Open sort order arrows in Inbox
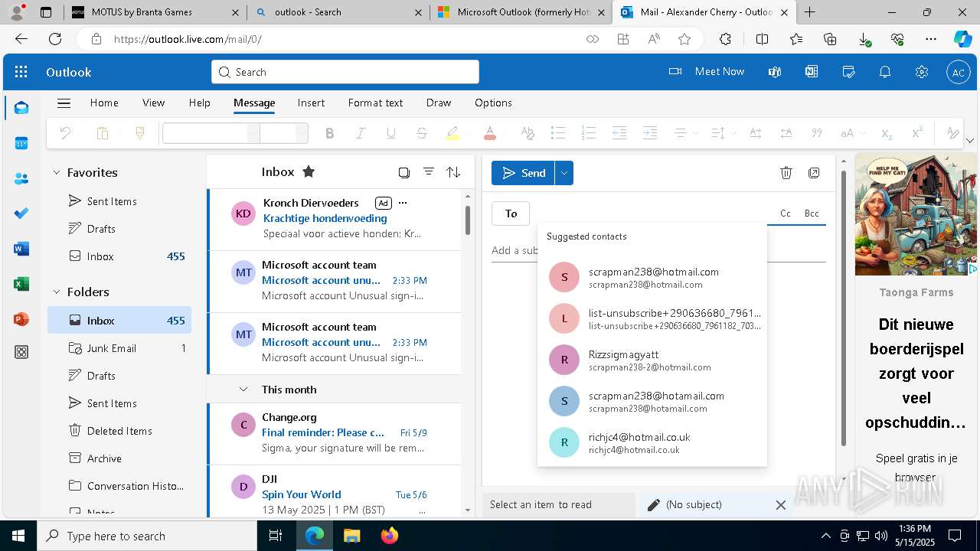 [x=453, y=172]
